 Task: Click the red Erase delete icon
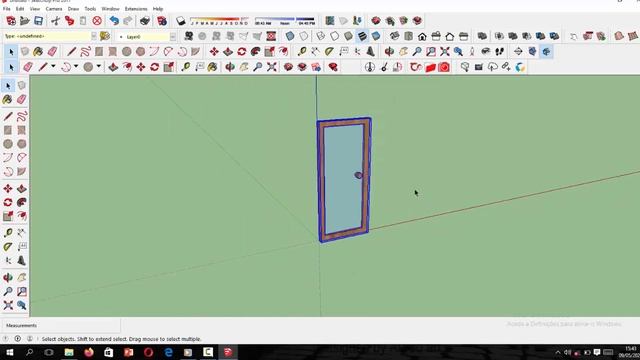(97, 21)
